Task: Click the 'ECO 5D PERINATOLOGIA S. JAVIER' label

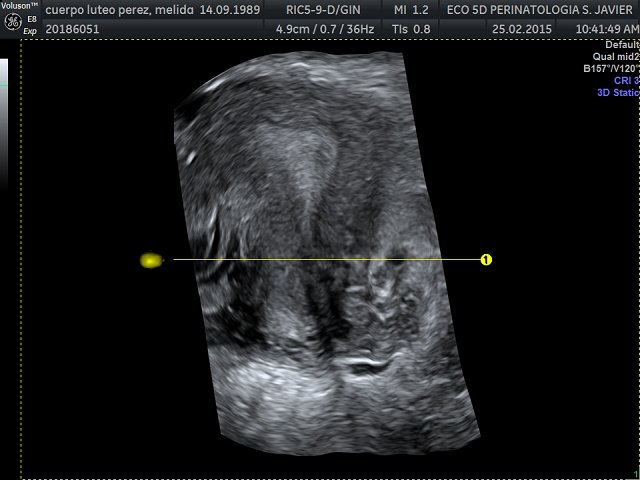Action: point(540,9)
